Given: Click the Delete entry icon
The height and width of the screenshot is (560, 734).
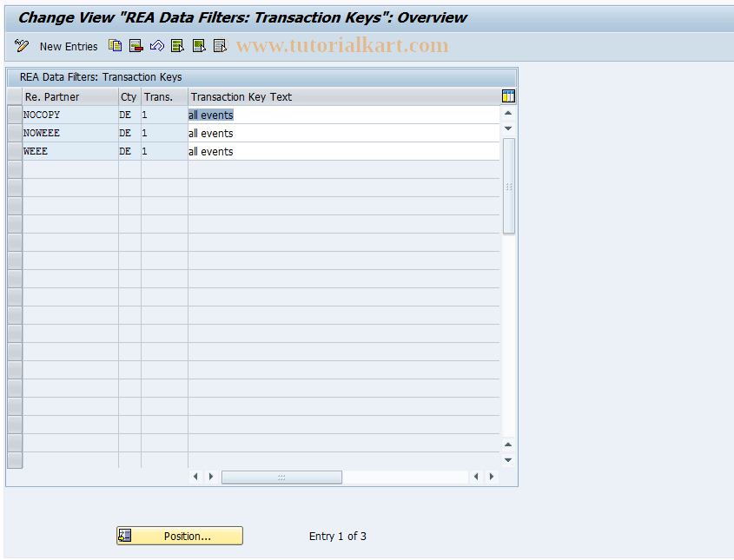Looking at the screenshot, I should [136, 46].
